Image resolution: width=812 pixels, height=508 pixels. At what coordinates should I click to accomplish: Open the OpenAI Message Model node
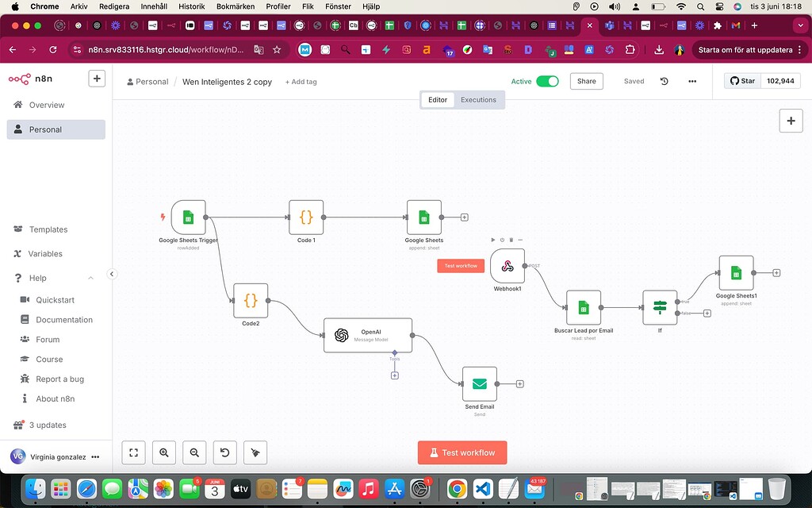pos(367,334)
